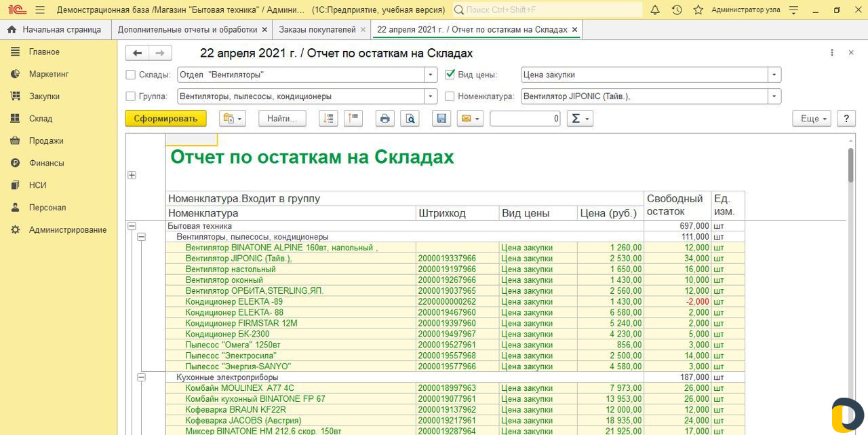Collapse the Кухонные электроприборы group

coord(141,377)
